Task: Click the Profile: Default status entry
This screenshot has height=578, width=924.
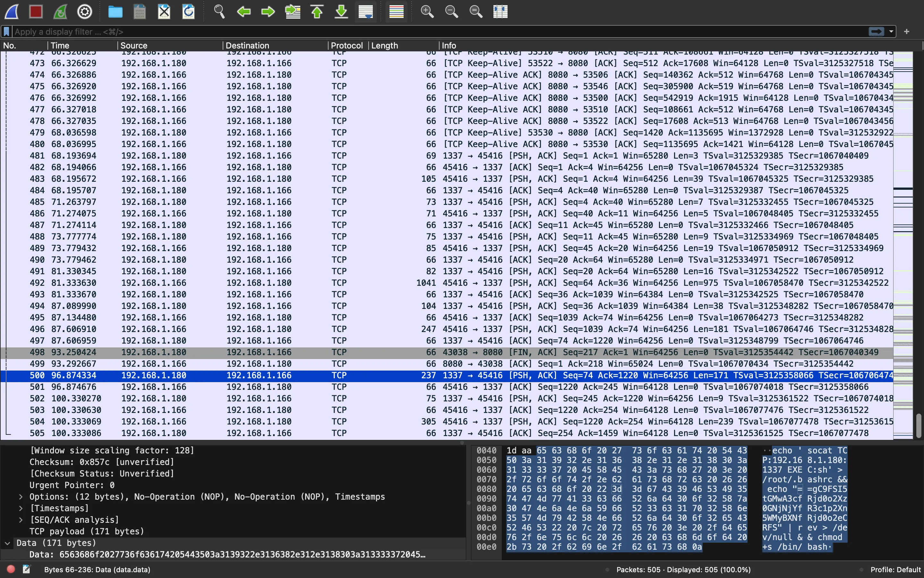Action: [x=895, y=570]
